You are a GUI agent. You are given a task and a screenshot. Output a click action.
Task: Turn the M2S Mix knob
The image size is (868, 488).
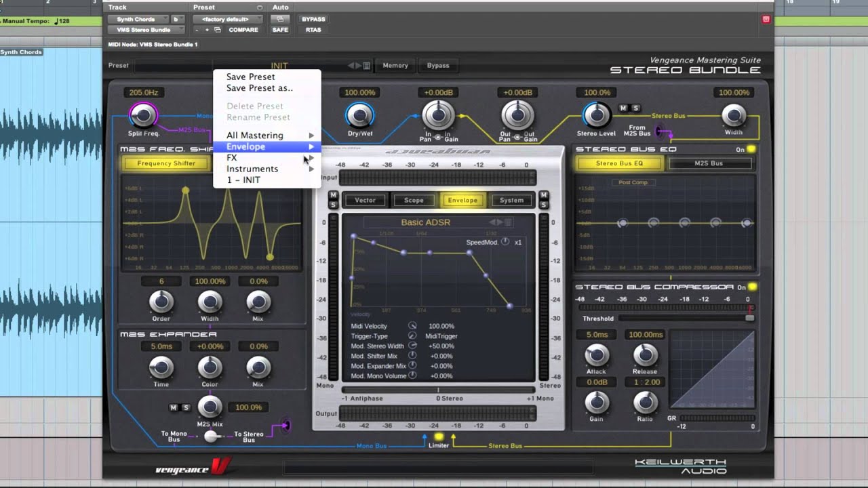click(210, 406)
